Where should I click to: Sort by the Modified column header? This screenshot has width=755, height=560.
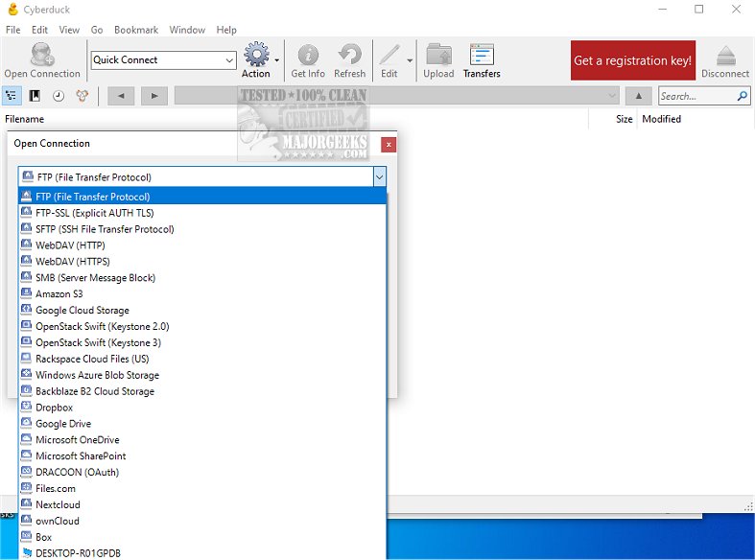point(661,119)
